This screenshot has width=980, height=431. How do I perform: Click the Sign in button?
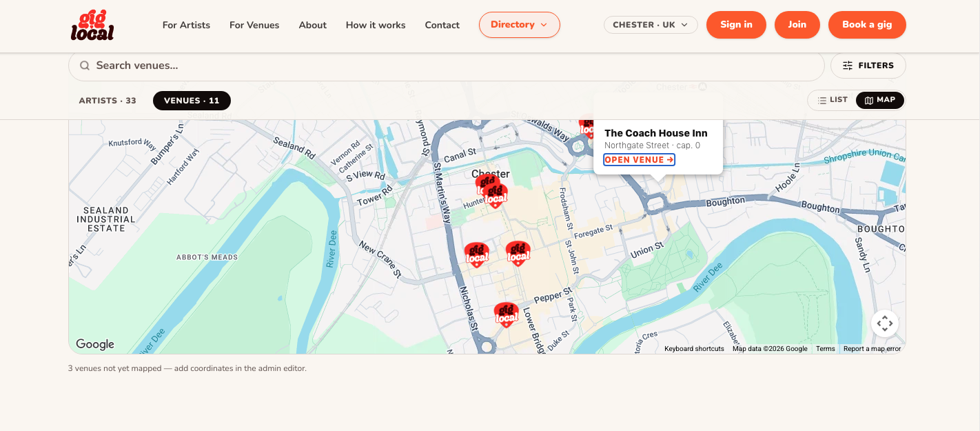tap(736, 25)
